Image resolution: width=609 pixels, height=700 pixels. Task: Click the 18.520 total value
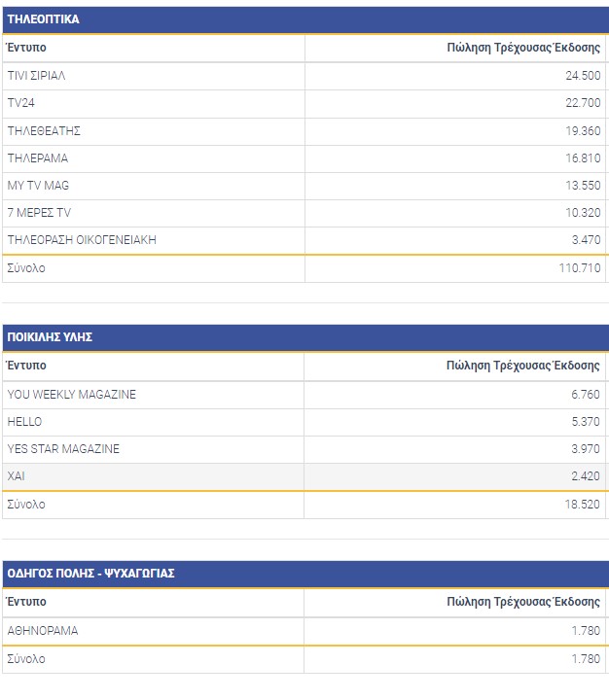click(583, 505)
